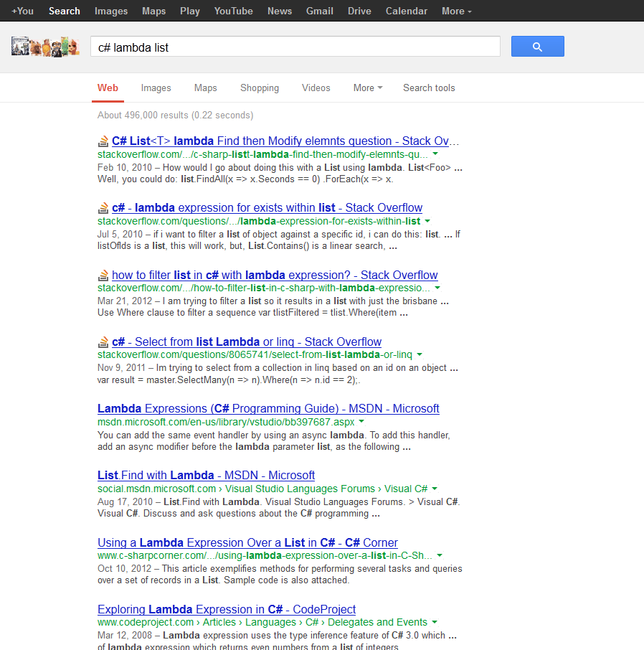The height and width of the screenshot is (650, 644).
Task: Open YouTube in the top bar
Action: [x=233, y=11]
